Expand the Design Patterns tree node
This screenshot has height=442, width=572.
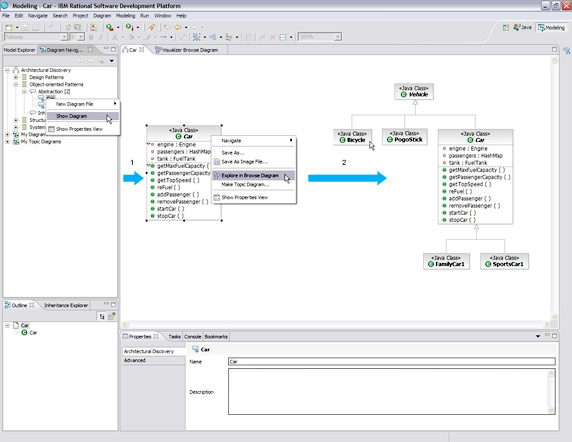(x=16, y=77)
